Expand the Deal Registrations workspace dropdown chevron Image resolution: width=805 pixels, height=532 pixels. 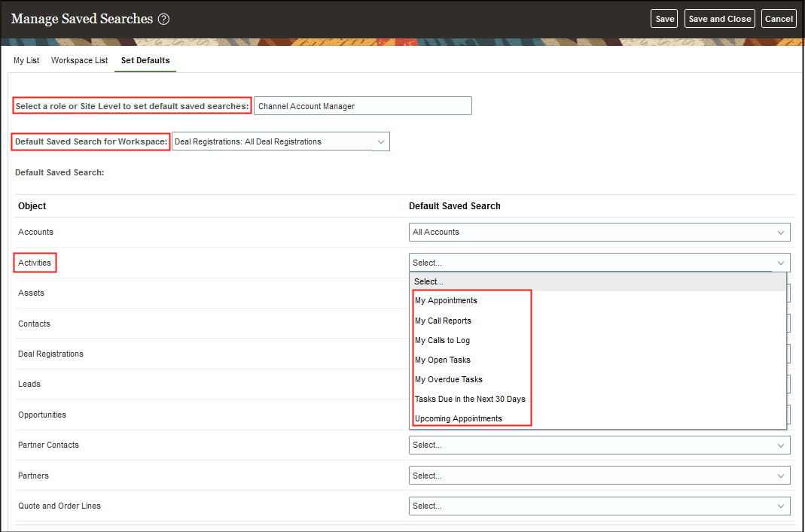[380, 141]
